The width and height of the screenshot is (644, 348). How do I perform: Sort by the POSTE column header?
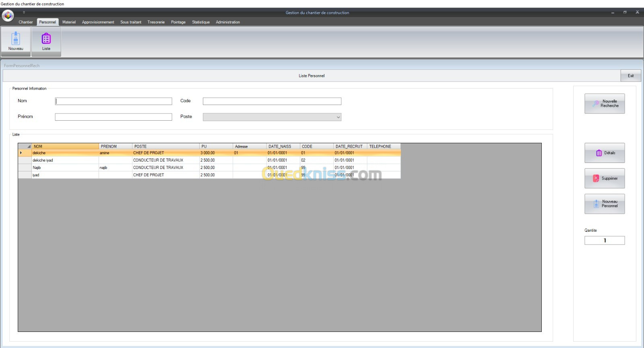pyautogui.click(x=166, y=146)
